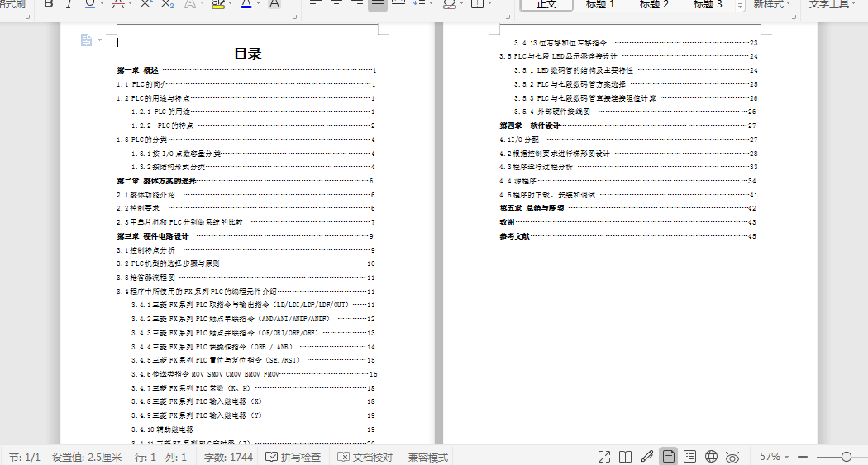Apply character shading (boxed A)
The width and height of the screenshot is (868, 465).
pyautogui.click(x=274, y=4)
